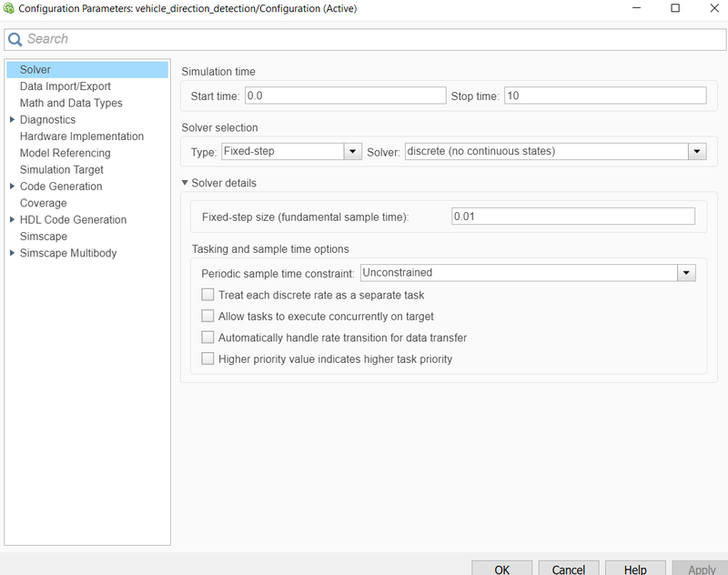Collapse the Solver details section

(185, 183)
